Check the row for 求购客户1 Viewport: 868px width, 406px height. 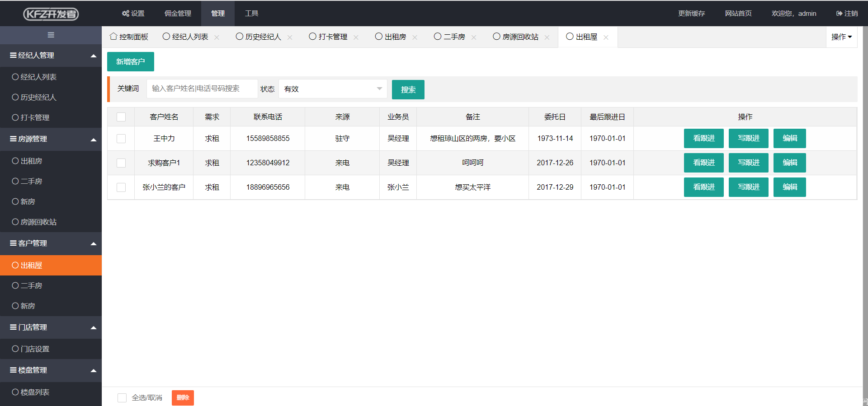tap(121, 163)
